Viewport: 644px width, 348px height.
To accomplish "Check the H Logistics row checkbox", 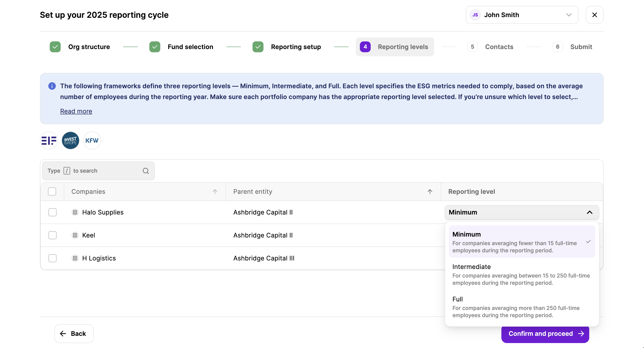I will [x=53, y=258].
